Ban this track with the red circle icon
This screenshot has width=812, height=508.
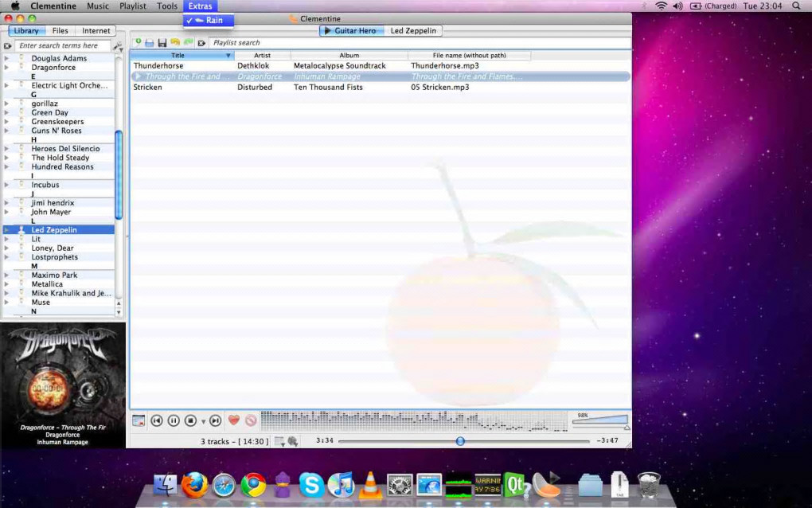tap(251, 420)
